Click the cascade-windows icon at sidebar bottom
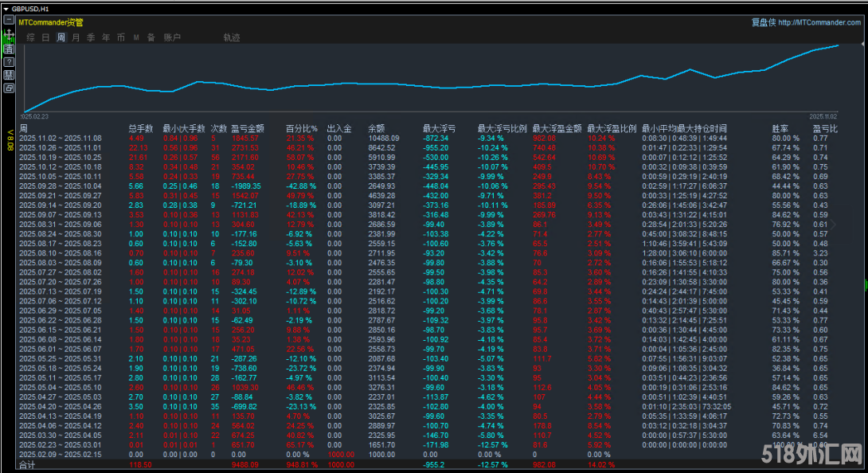 tap(10, 88)
